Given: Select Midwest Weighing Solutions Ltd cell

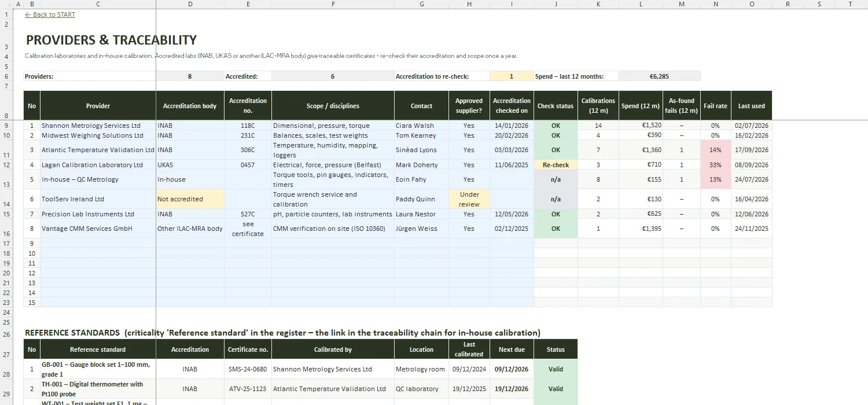Looking at the screenshot, I should pyautogui.click(x=98, y=135).
